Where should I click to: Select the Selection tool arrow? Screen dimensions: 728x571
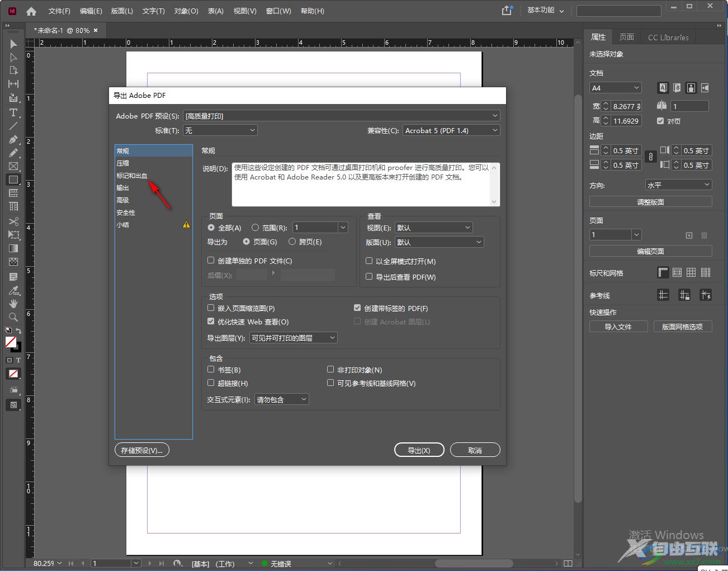(x=13, y=44)
